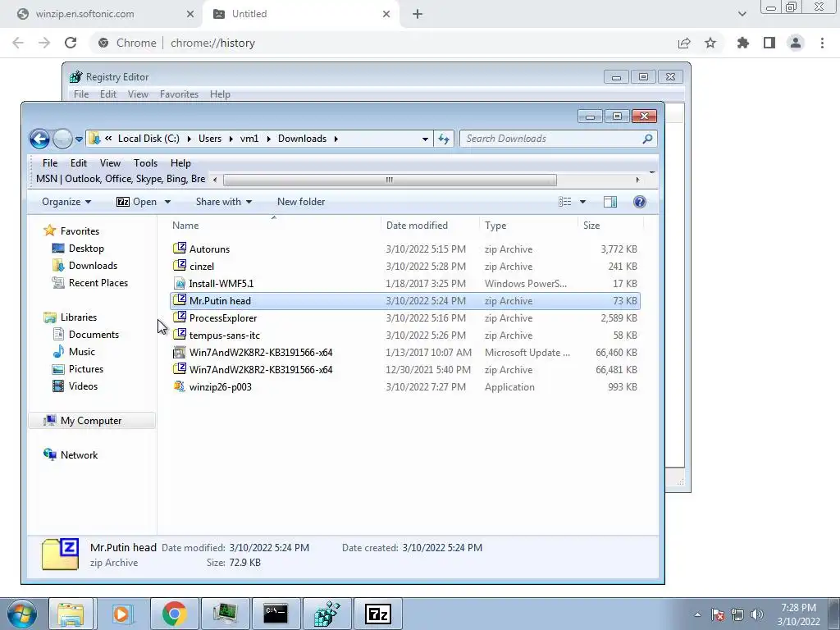Select the tempus-sans-itc zip icon
840x630 pixels.
point(180,335)
